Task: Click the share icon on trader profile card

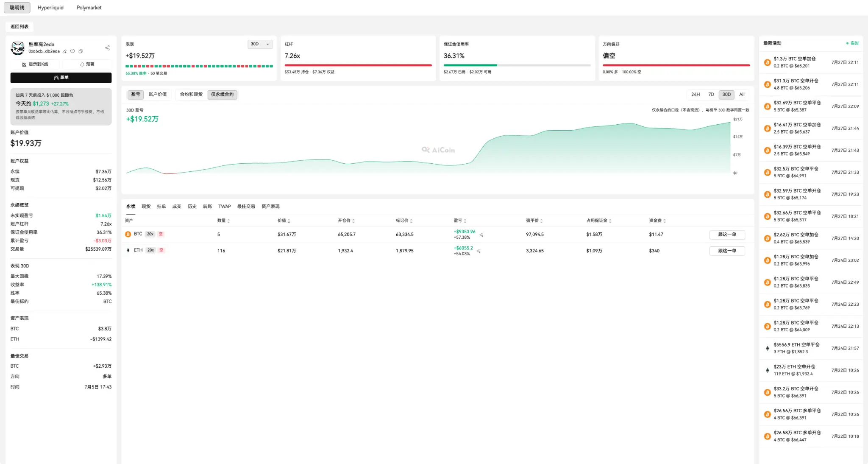Action: coord(107,48)
